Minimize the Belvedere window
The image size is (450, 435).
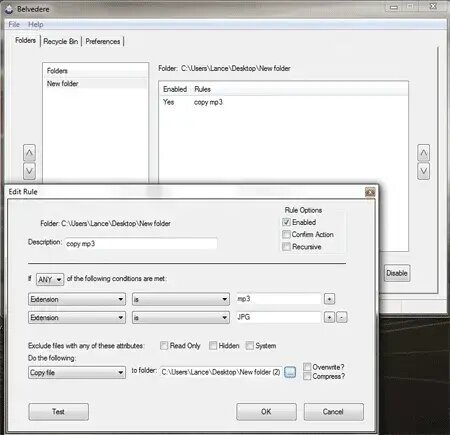click(394, 7)
